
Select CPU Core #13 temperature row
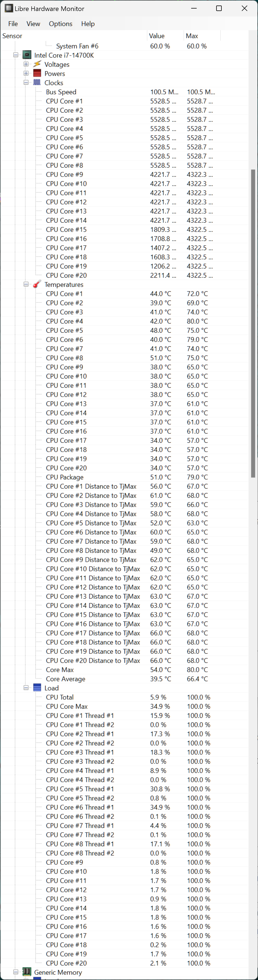tap(124, 404)
